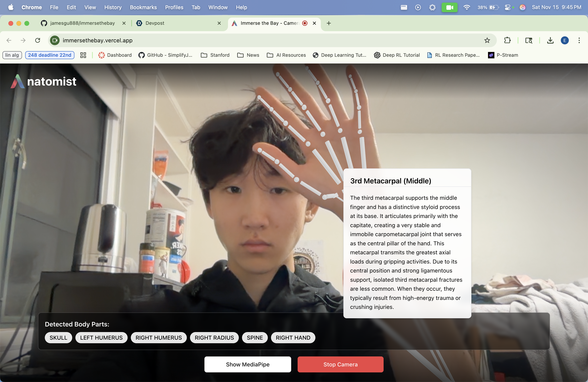Toggle Show MediaPipe overlay
The height and width of the screenshot is (382, 588).
tap(248, 364)
